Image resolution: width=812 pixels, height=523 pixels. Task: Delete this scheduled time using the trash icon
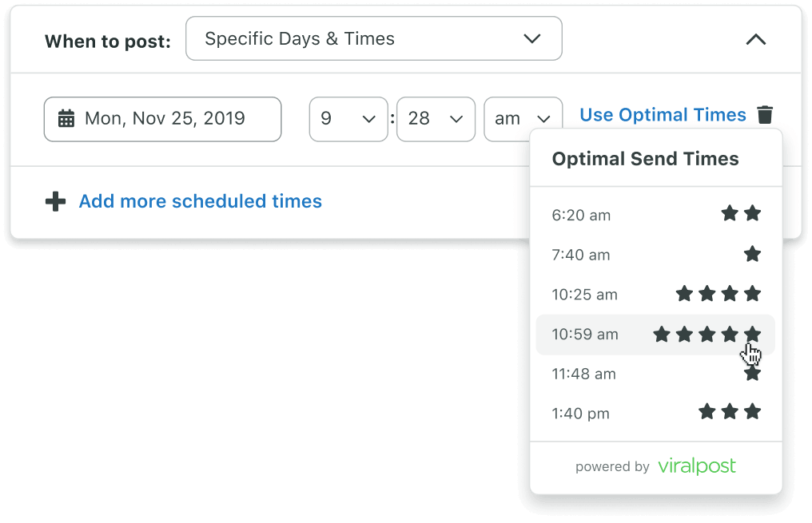pos(765,114)
